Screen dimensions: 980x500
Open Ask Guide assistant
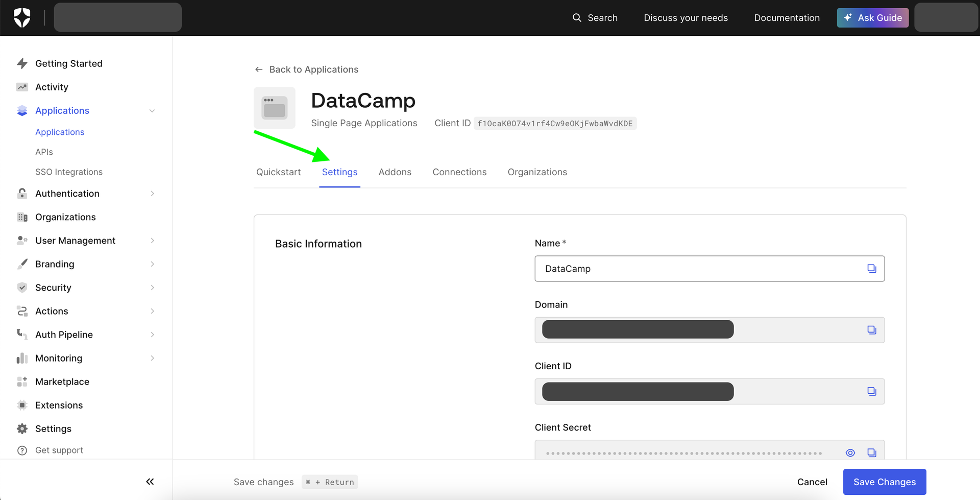(872, 18)
